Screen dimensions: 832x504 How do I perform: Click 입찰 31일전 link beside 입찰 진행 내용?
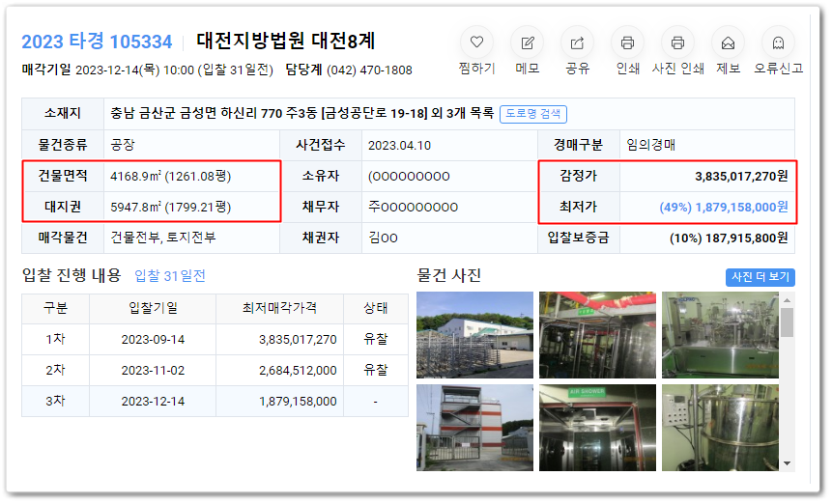(170, 275)
